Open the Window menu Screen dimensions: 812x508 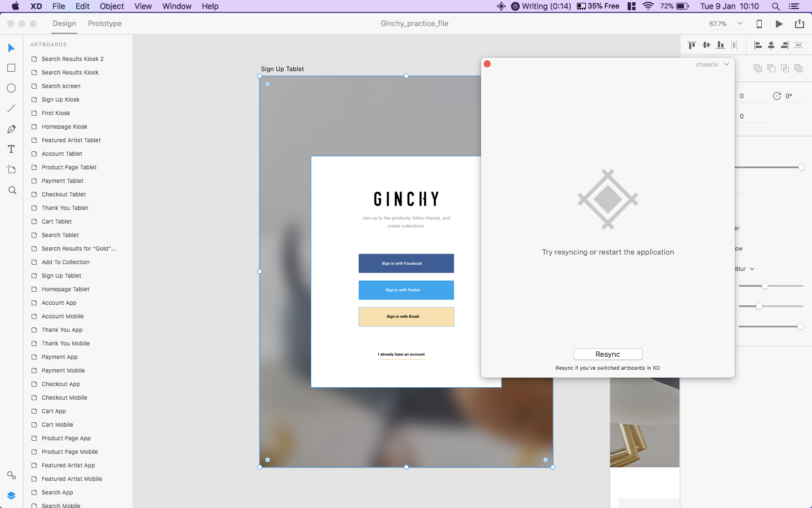coord(177,6)
